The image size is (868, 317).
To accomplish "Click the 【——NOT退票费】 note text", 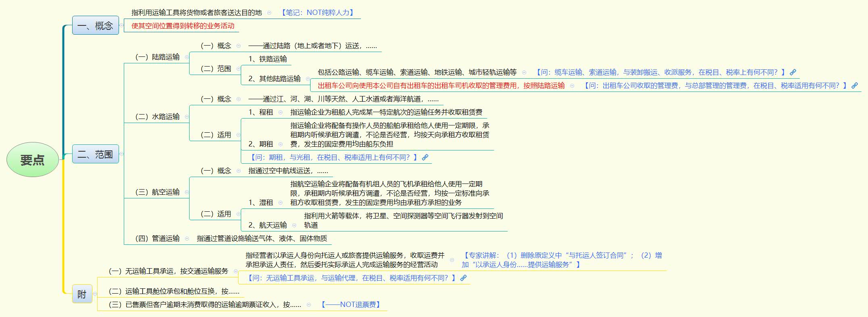I will pos(351,304).
